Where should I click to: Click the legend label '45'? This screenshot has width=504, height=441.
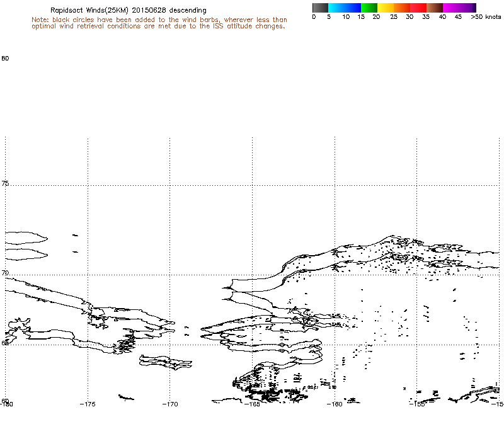pos(459,17)
